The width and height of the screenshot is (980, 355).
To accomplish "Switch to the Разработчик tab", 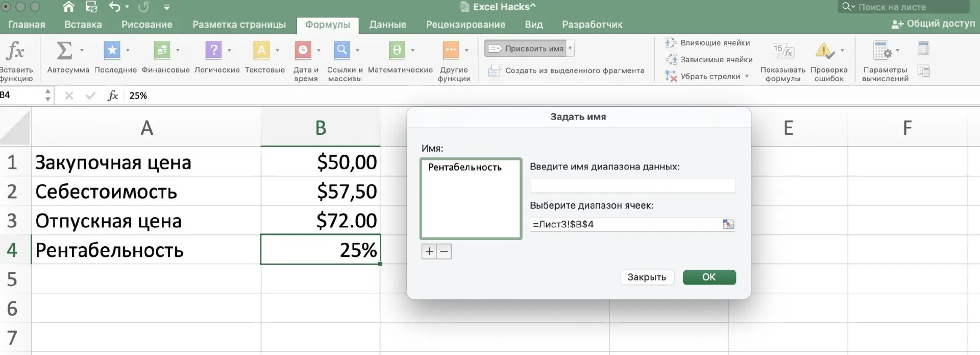I will pyautogui.click(x=592, y=25).
